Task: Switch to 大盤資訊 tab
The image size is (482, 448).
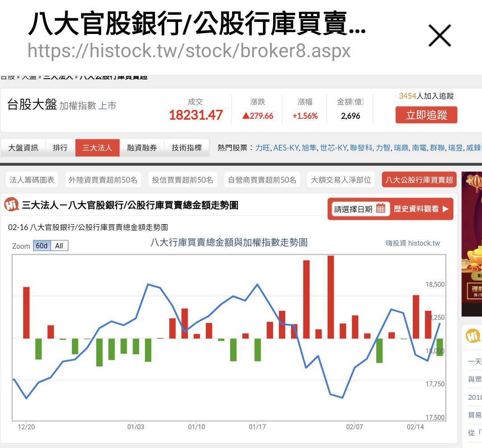Action: [x=23, y=148]
